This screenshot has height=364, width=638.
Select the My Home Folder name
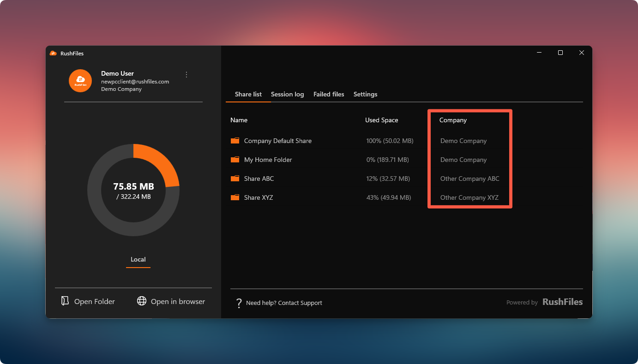point(268,160)
